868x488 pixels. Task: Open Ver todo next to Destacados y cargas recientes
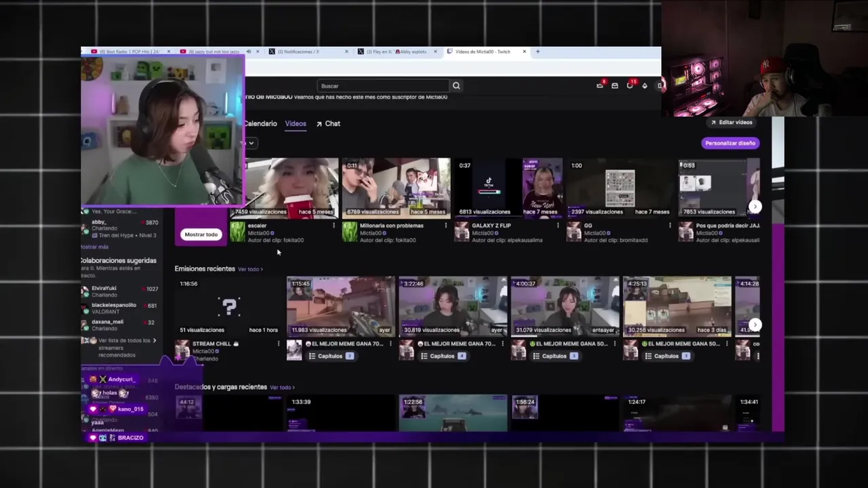coord(282,388)
